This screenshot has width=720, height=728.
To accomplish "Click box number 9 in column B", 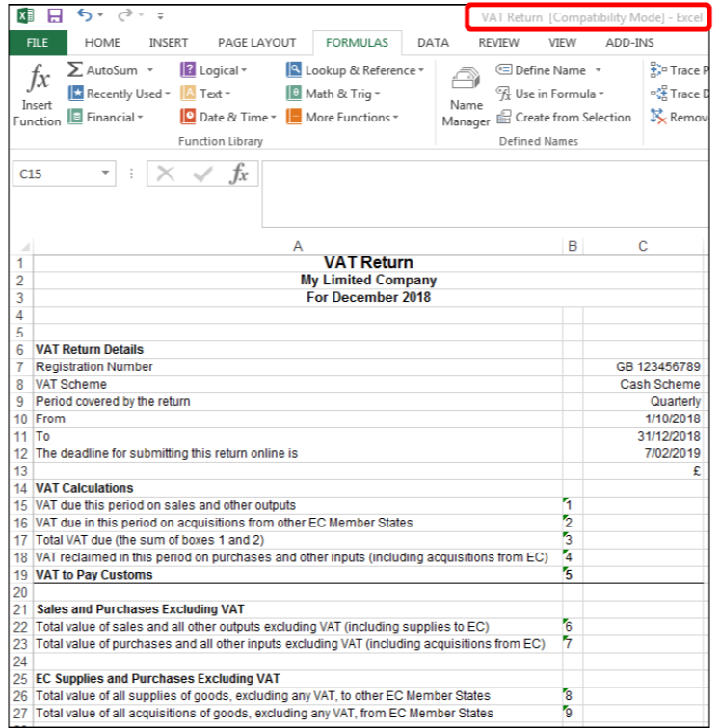I will [573, 713].
